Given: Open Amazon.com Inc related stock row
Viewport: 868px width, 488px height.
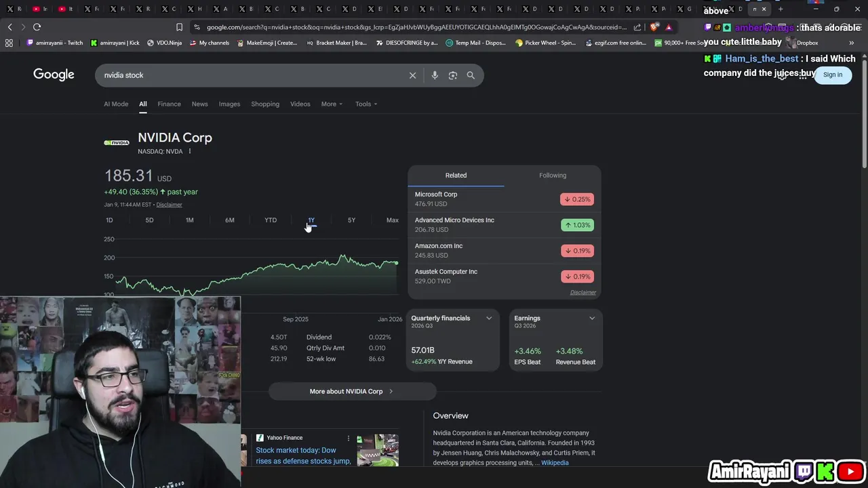Looking at the screenshot, I should tap(504, 251).
